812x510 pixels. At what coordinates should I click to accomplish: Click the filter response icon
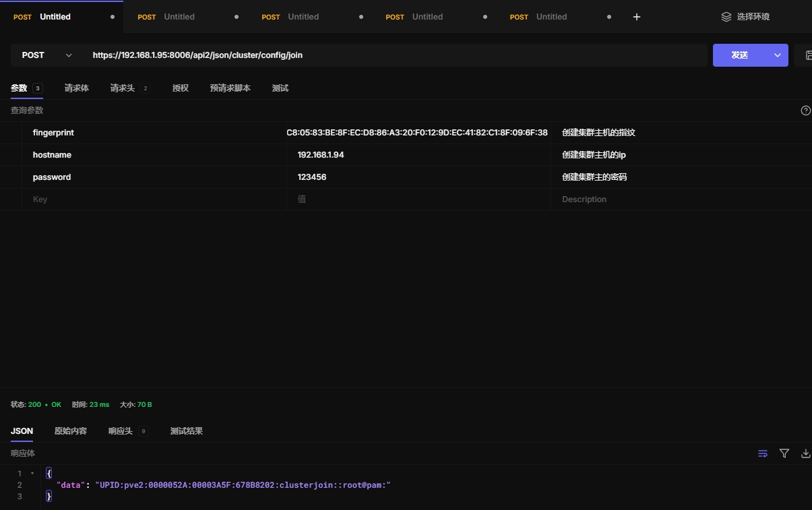[x=784, y=453]
